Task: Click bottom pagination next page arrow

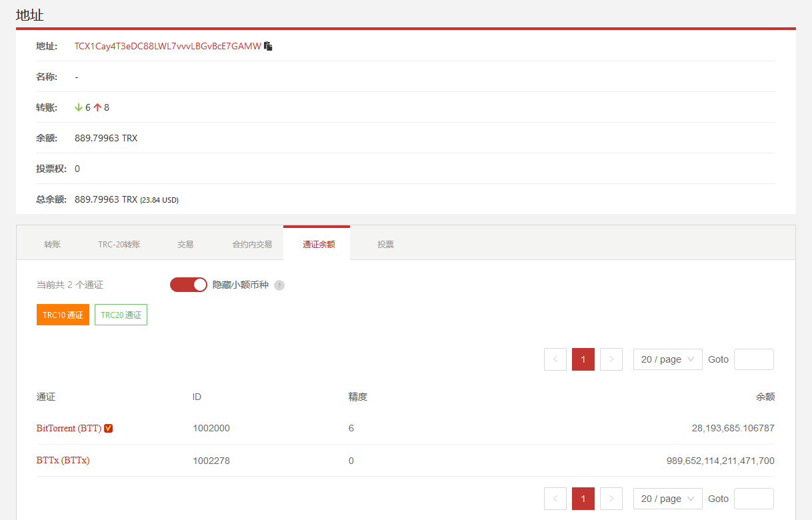Action: [x=611, y=499]
